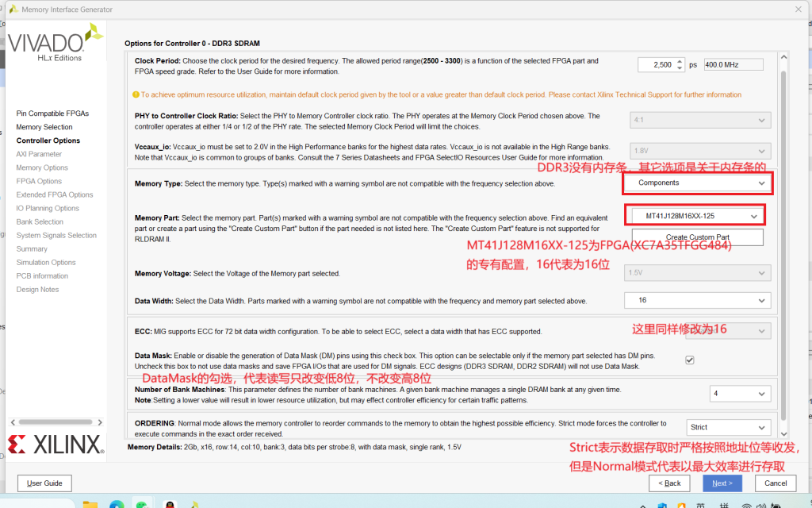Image resolution: width=812 pixels, height=508 pixels.
Task: Open the Data Width dropdown
Action: tap(697, 300)
